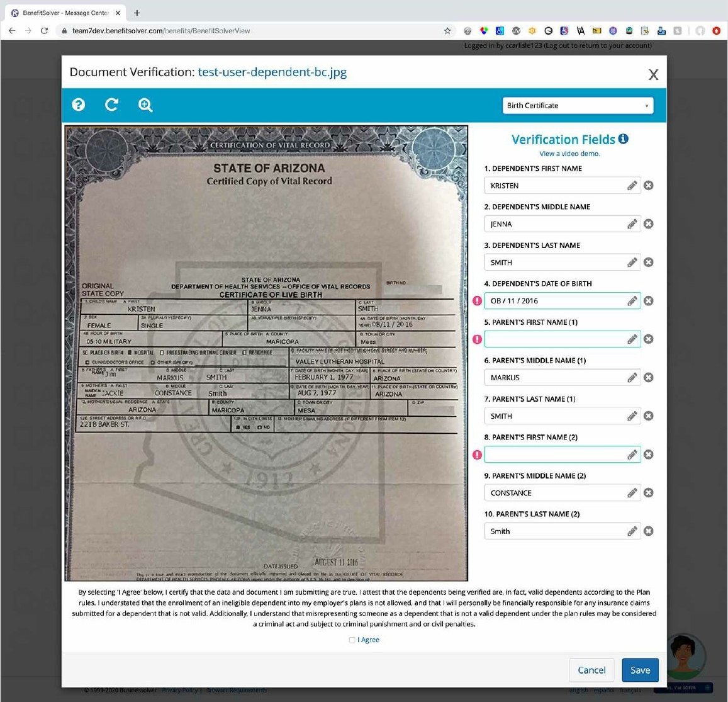Open the test-user-dependent-bc.jpg file link
The width and height of the screenshot is (728, 702).
[x=272, y=72]
